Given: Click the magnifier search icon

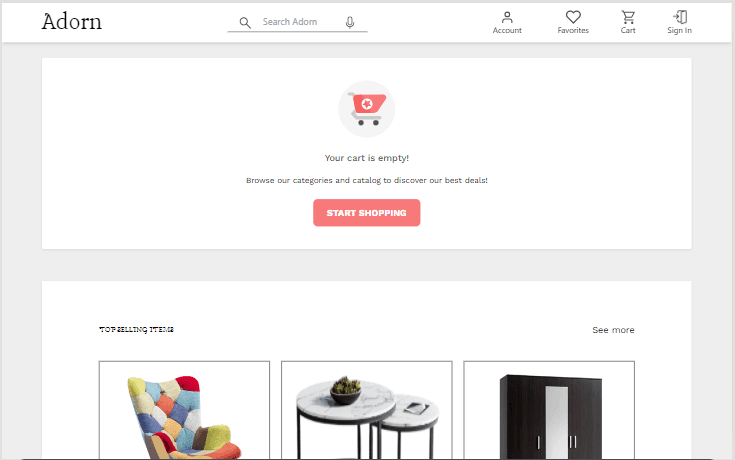Looking at the screenshot, I should 245,23.
